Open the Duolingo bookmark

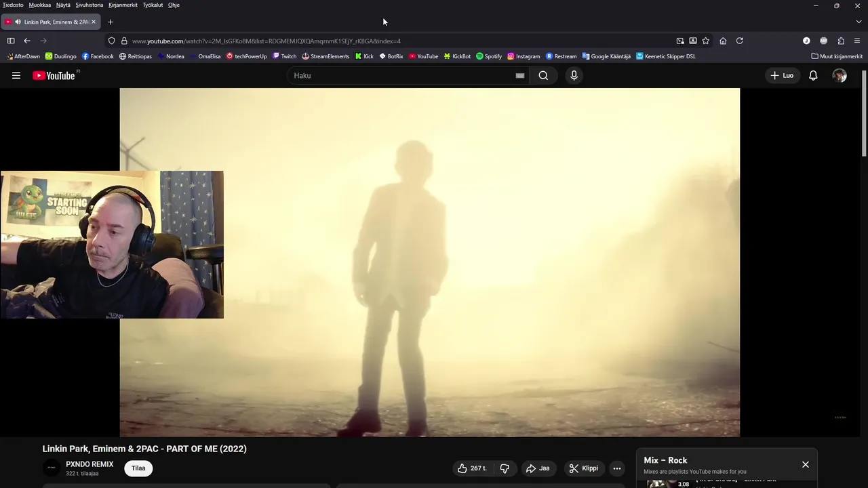61,56
